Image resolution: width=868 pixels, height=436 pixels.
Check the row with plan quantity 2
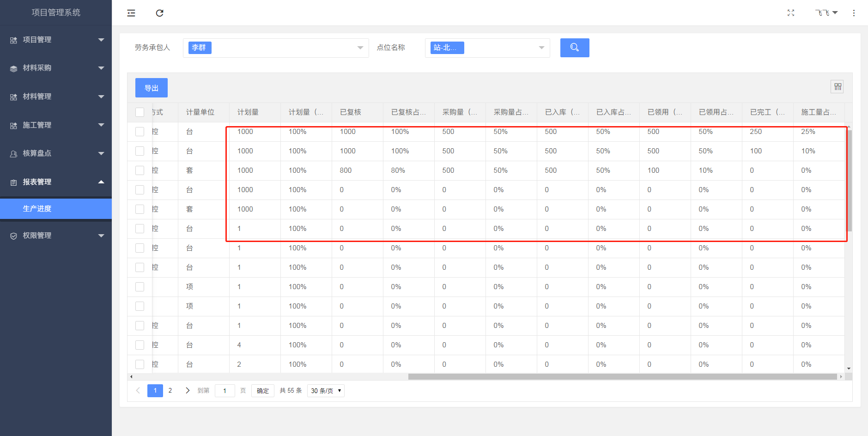coord(140,364)
